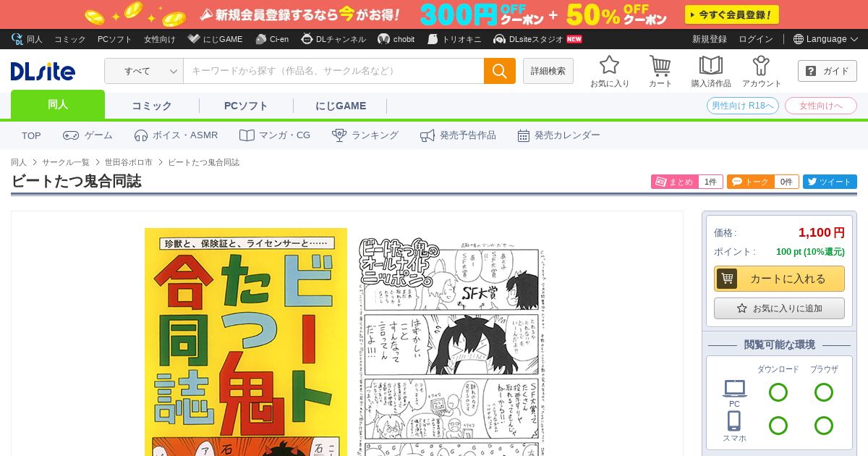Open the ゲーム controller category
This screenshot has height=456, width=868.
88,135
